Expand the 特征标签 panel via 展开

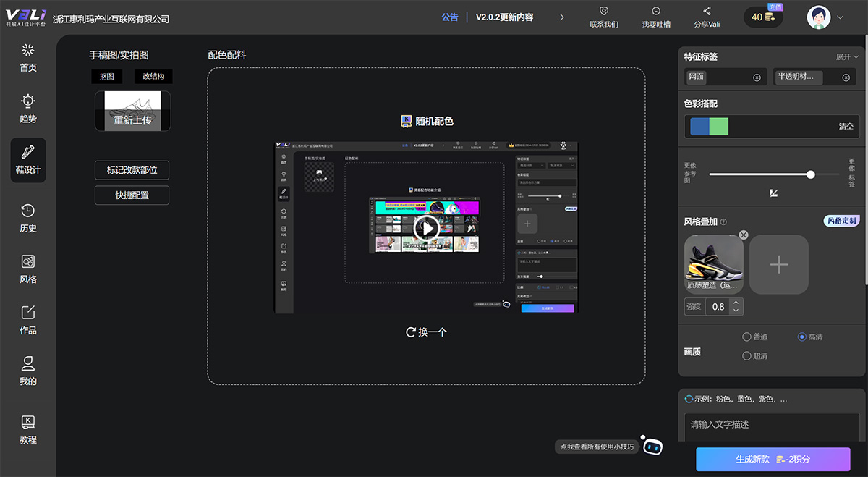847,56
